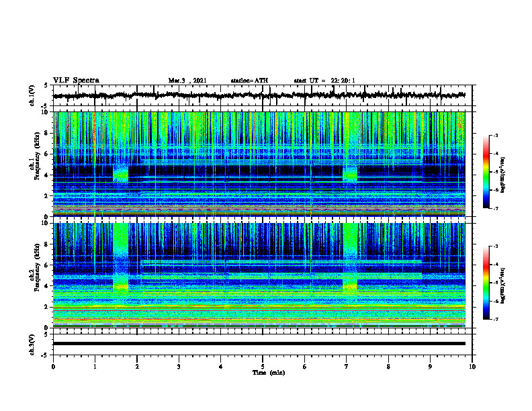Click the "Time (min)" axis title

pos(269,373)
